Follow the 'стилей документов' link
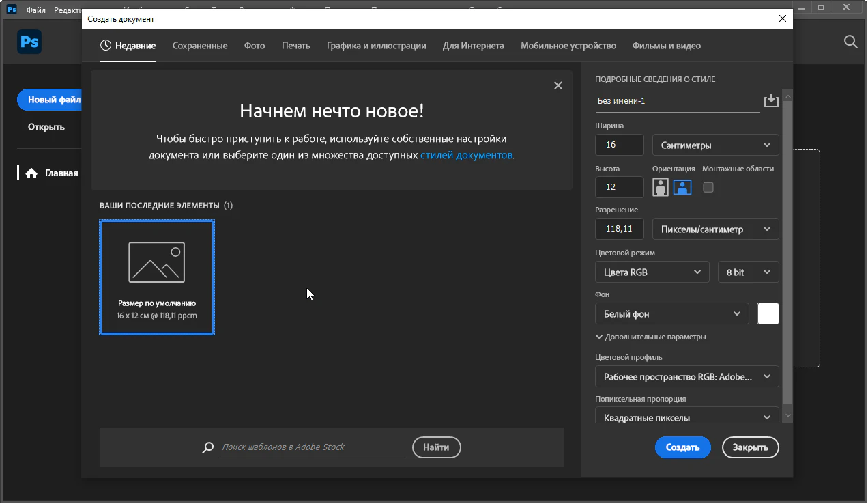The height and width of the screenshot is (504, 868). pyautogui.click(x=466, y=155)
